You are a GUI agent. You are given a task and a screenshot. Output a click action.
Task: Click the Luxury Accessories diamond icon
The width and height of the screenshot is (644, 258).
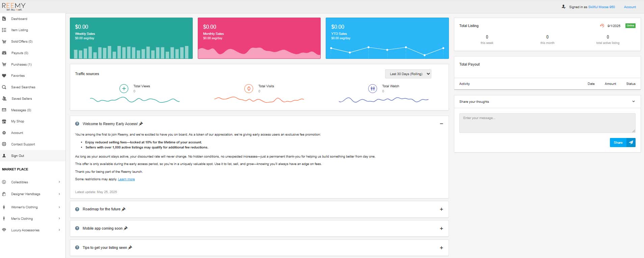4,230
